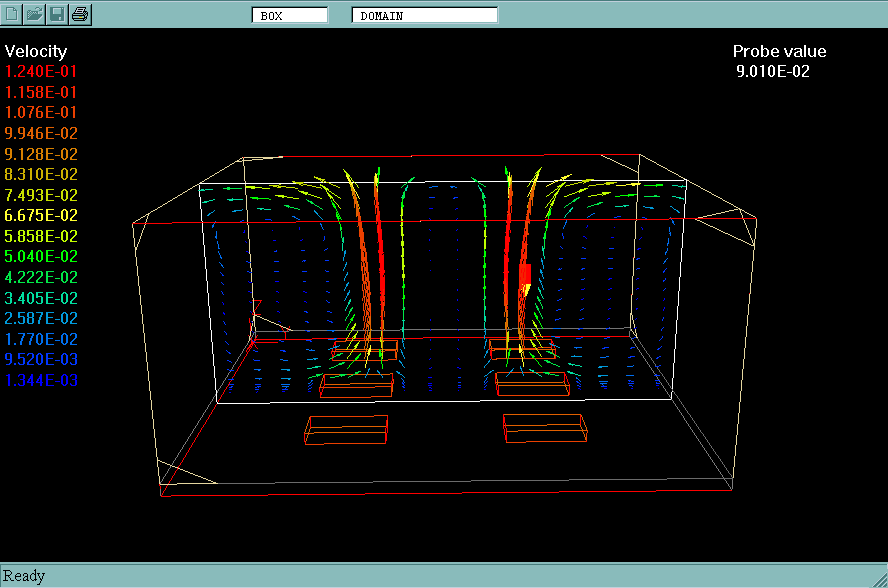Viewport: 888px width, 588px height.
Task: Click the Velocity legend title
Action: tap(36, 51)
